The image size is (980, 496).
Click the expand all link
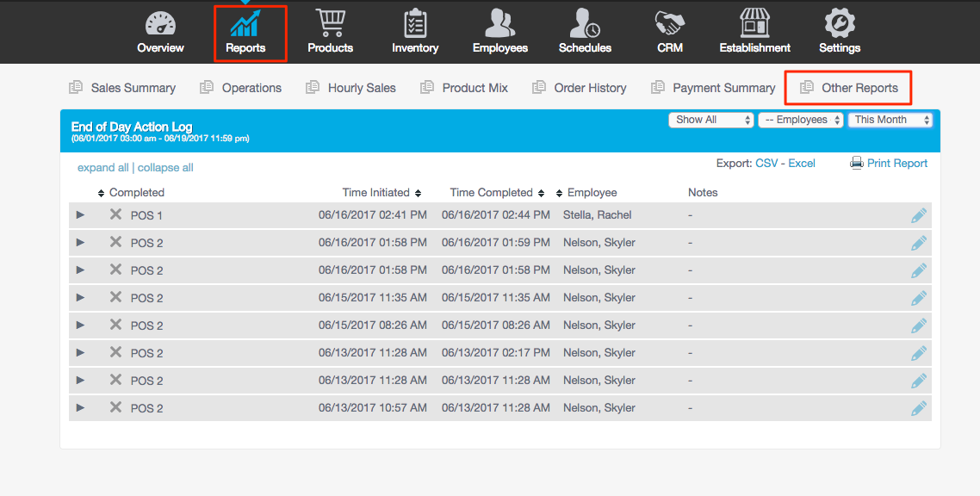click(102, 168)
